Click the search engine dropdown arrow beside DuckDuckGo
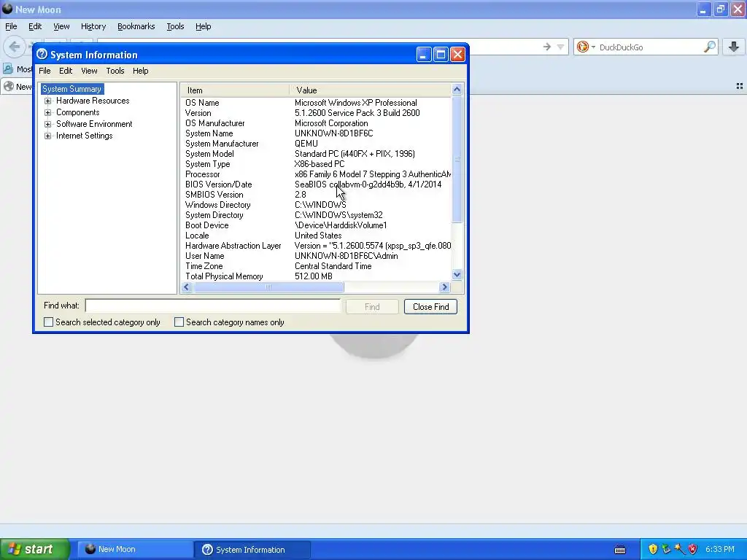The height and width of the screenshot is (560, 747). [x=593, y=47]
